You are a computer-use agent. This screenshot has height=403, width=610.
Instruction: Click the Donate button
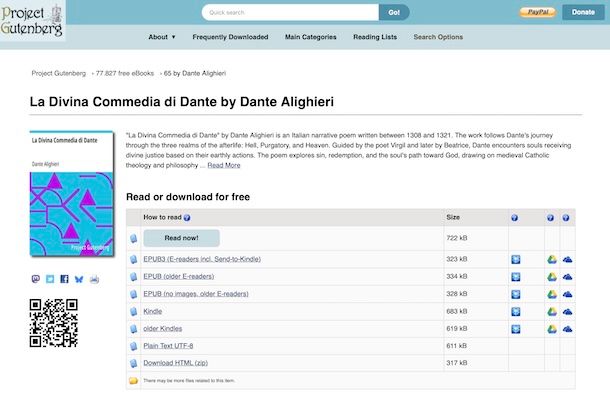coord(583,12)
